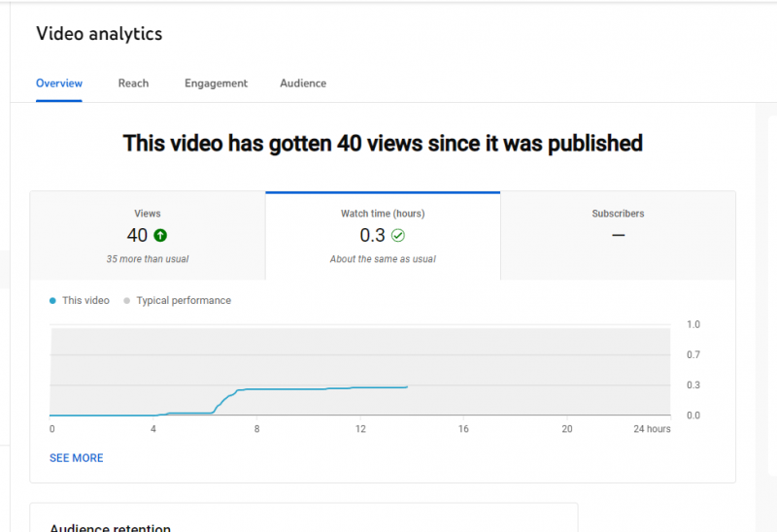Select the Subscribers metric card
This screenshot has width=777, height=532.
coord(618,236)
